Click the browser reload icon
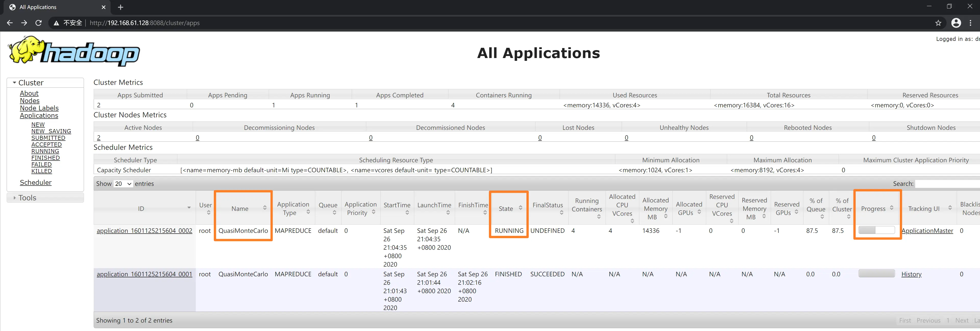The image size is (980, 331). (x=39, y=23)
